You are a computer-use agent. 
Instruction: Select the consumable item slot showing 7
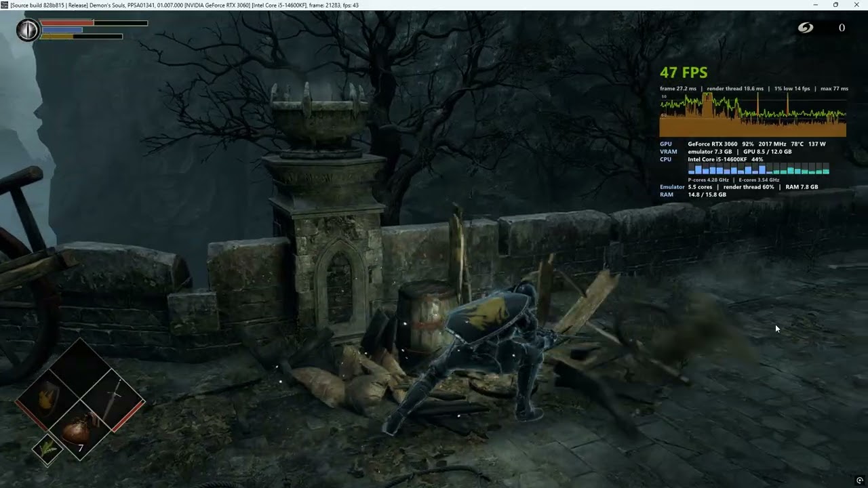(x=80, y=430)
